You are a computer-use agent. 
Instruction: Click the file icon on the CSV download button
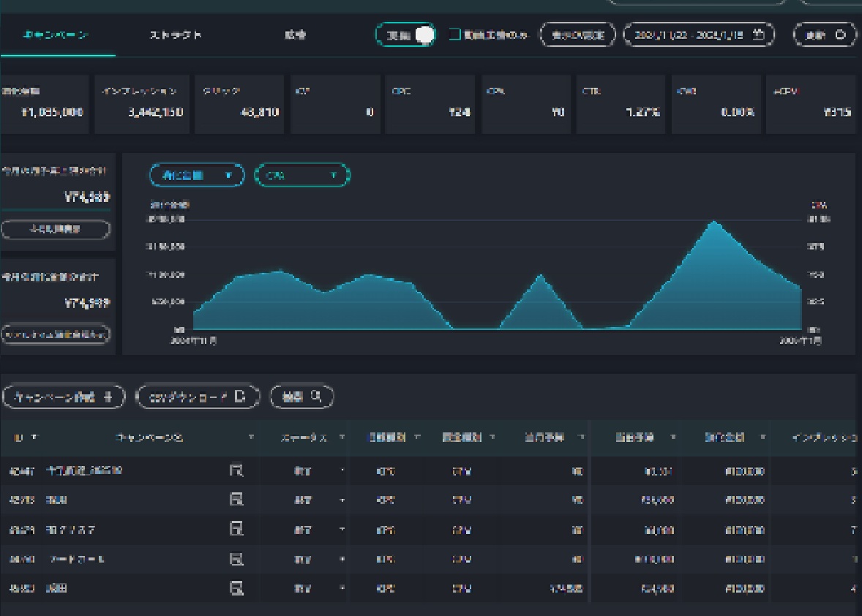[x=240, y=397]
